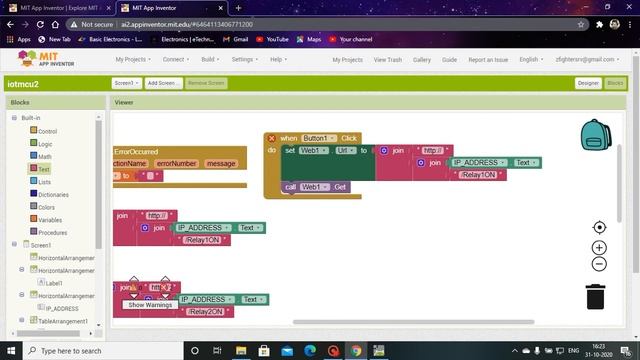Open a new browser tab
The width and height of the screenshot is (640, 360).
238,8
